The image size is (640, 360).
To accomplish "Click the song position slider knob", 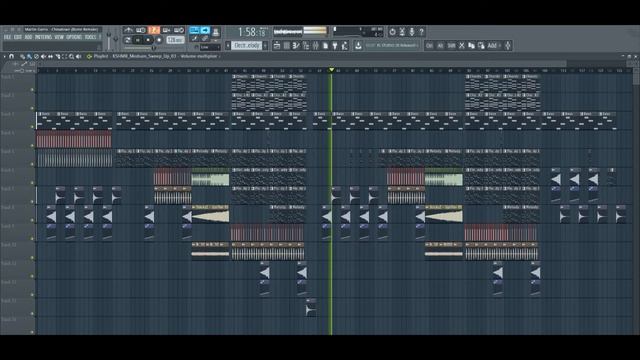I will point(154,48).
